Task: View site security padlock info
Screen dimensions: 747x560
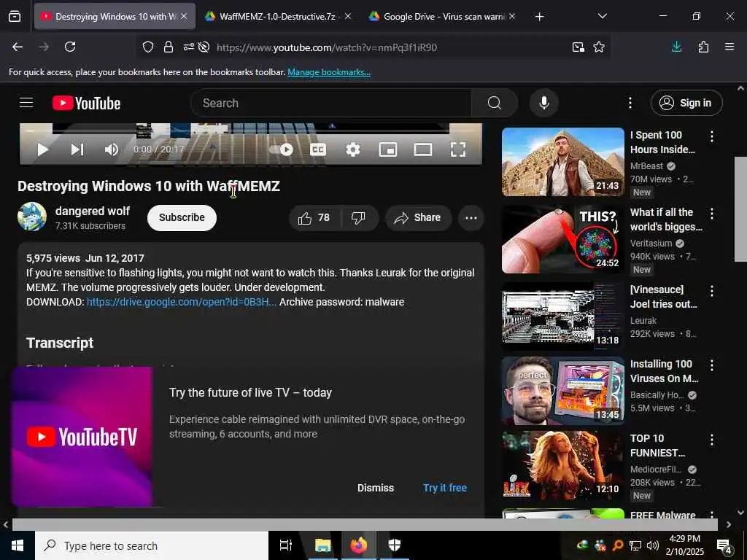Action: click(x=169, y=47)
